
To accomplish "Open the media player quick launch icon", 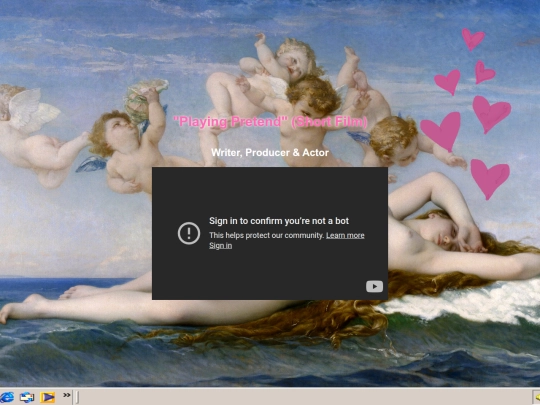I will tap(47, 397).
